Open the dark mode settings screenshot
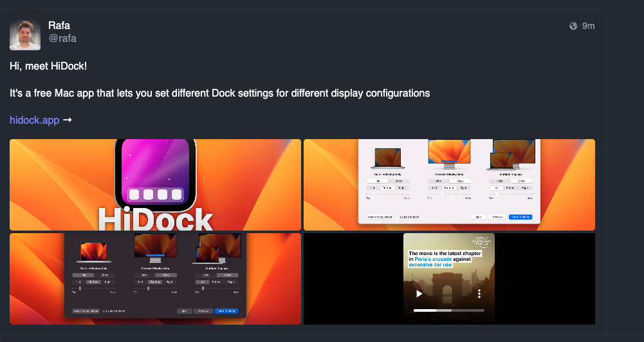Image resolution: width=644 pixels, height=342 pixels. [155, 279]
